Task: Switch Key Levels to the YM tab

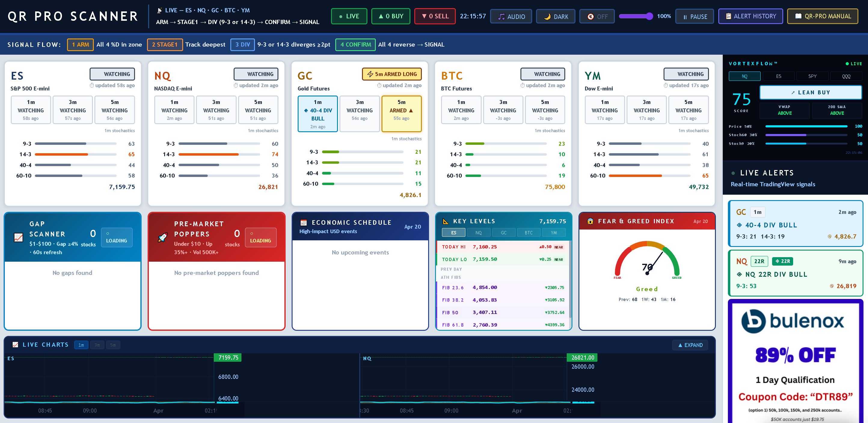Action: tap(554, 233)
